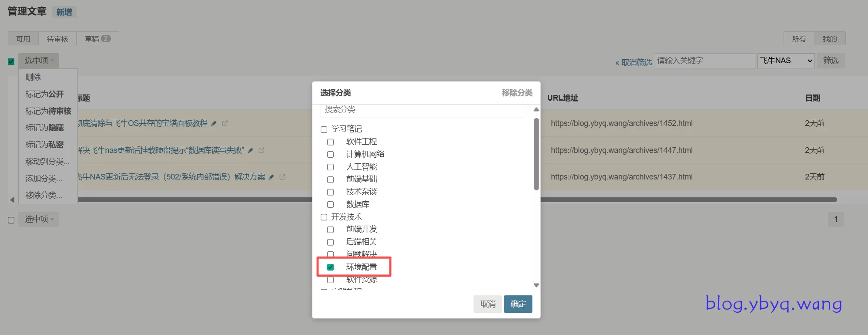Expand the bottom 选中项 dropdown
Screen dimensions: 868x335
tap(39, 219)
